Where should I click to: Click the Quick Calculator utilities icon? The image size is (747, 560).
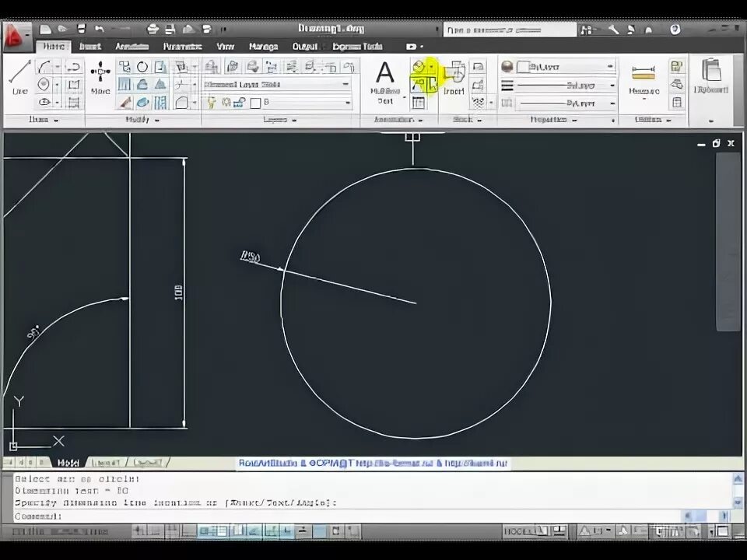(x=676, y=103)
